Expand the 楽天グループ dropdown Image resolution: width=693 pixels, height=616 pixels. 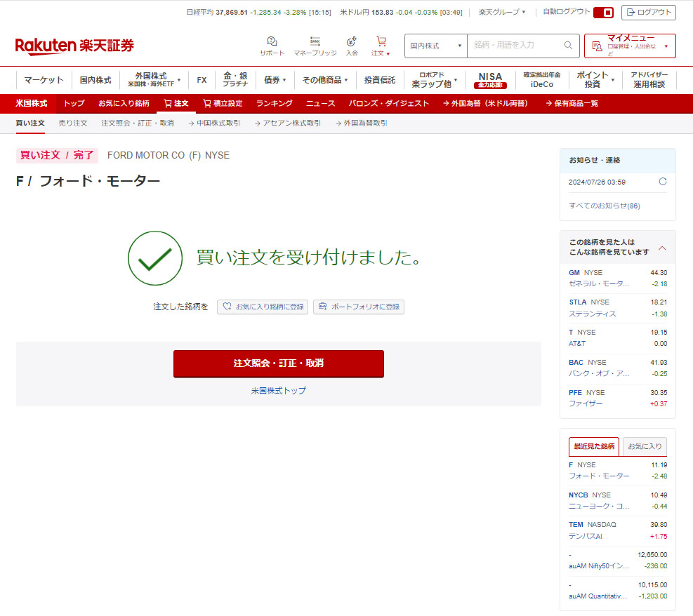[502, 12]
